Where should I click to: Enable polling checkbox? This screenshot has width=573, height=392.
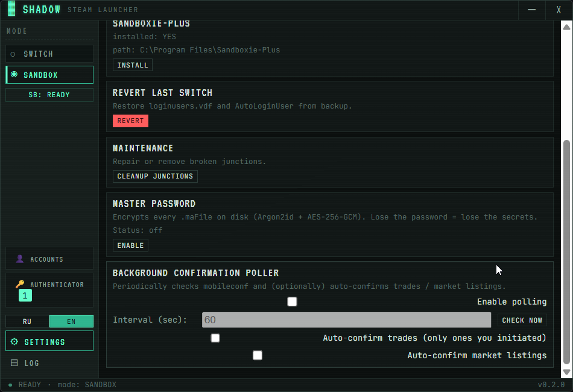(292, 302)
